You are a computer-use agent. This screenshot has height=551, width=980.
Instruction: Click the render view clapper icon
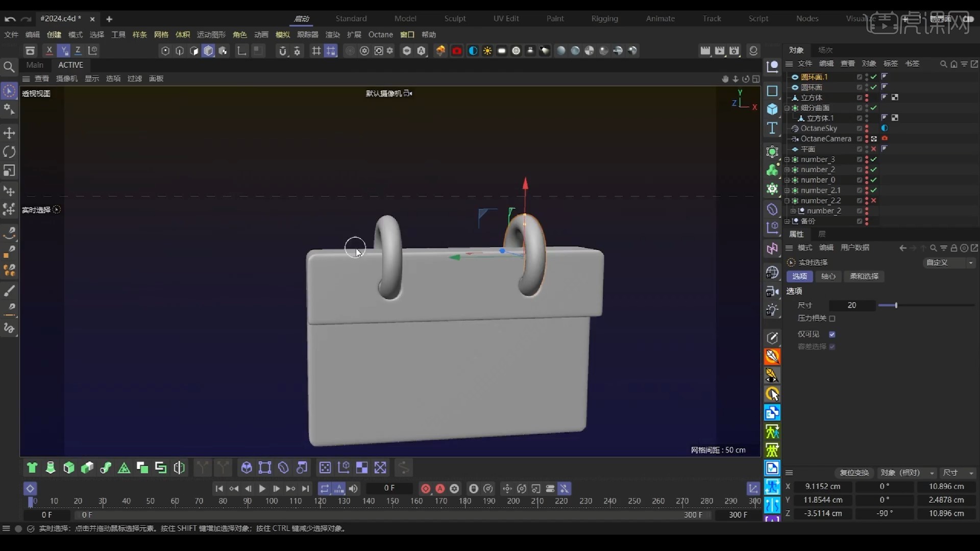[x=705, y=51]
